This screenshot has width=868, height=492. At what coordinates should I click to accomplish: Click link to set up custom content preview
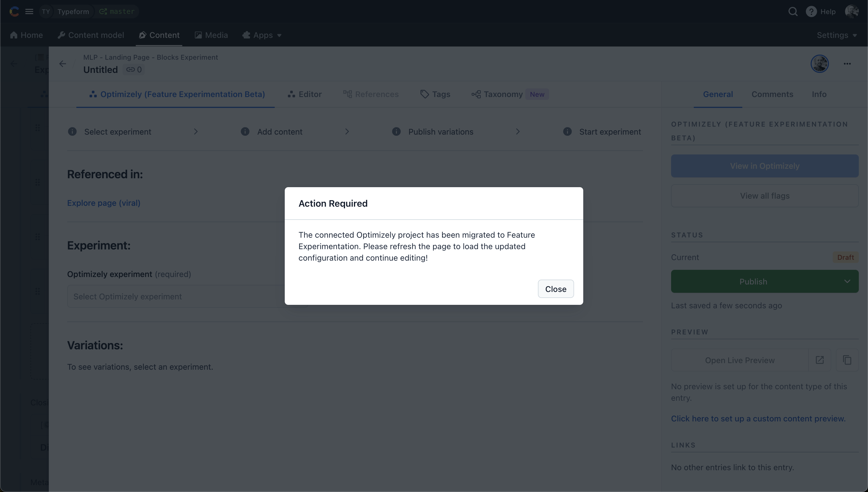pyautogui.click(x=758, y=418)
